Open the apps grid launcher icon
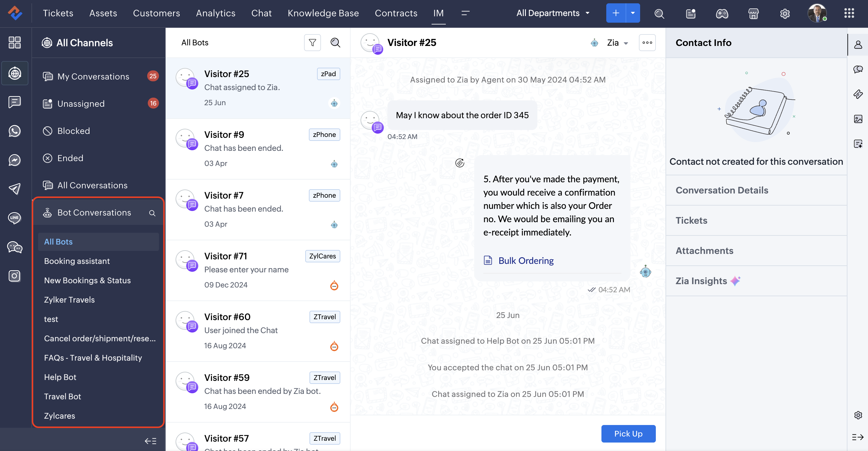 849,13
